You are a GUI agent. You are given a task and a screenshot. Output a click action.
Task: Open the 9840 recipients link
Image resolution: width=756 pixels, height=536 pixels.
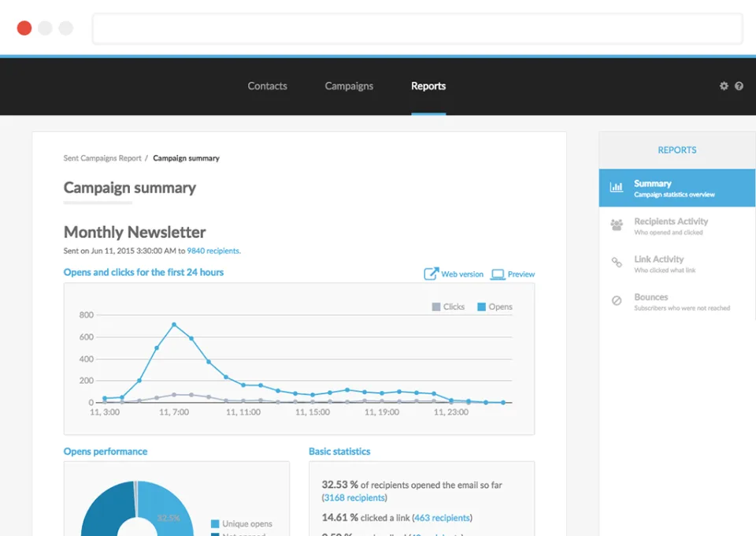click(x=213, y=251)
